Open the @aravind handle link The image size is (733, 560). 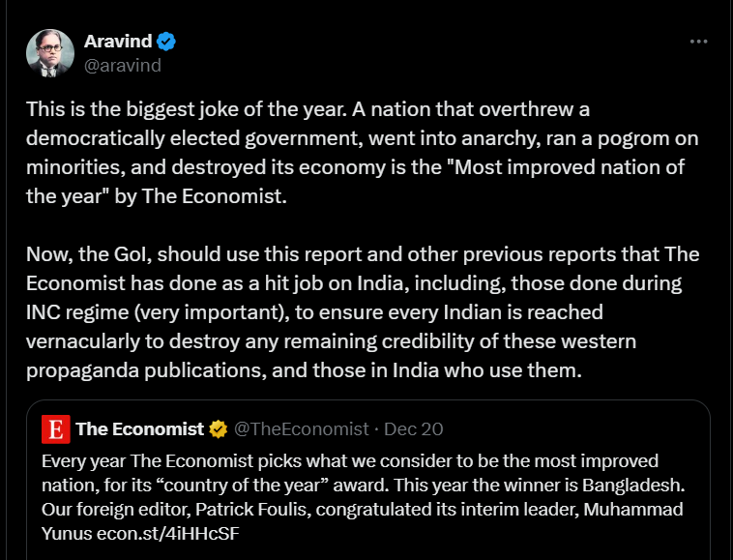click(x=123, y=66)
